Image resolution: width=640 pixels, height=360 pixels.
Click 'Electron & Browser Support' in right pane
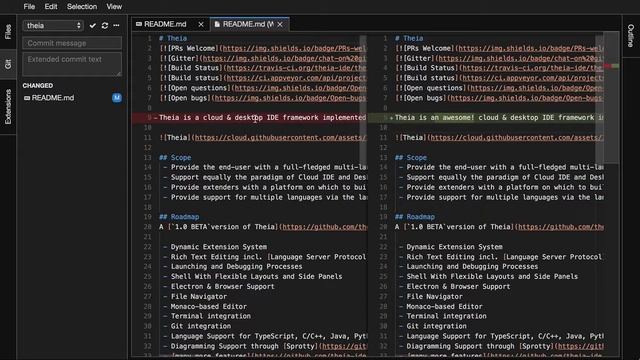click(458, 287)
